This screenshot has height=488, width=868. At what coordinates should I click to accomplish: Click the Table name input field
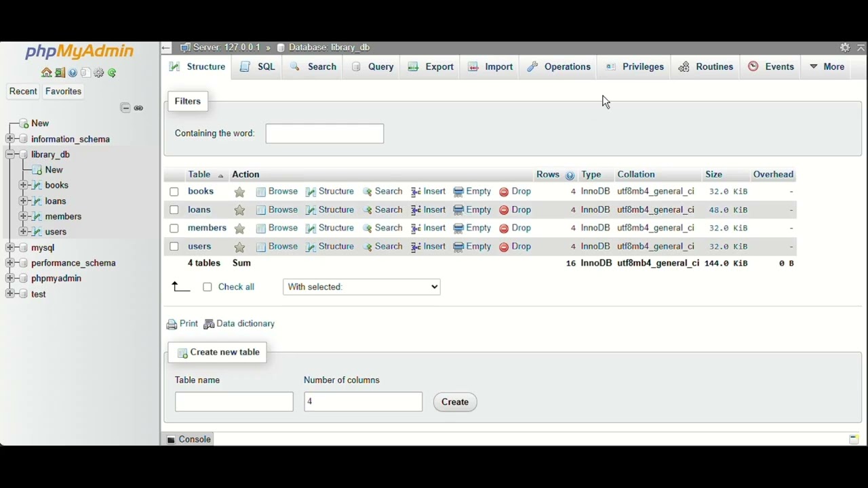(234, 402)
